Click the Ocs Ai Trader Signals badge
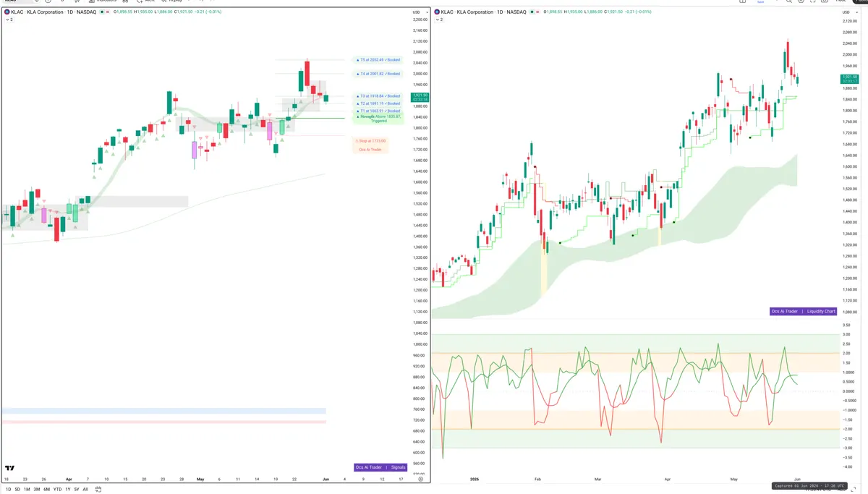Screen dimensions: 868x494 pyautogui.click(x=380, y=467)
